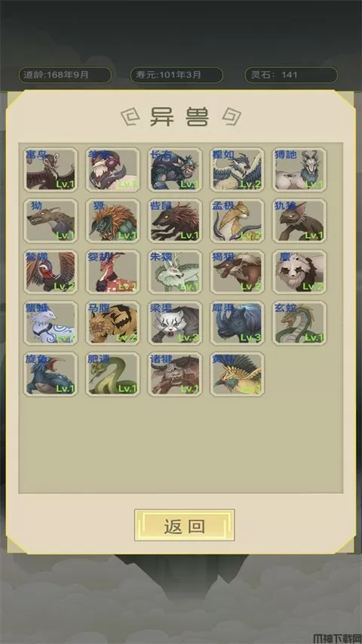Open the 诸犍 horned beast icon
This screenshot has width=362, height=644.
pos(175,374)
